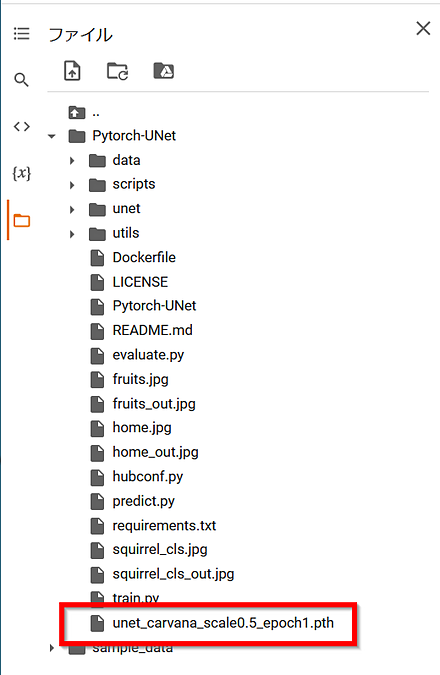Expand the unet folder
The image size is (440, 675).
72,210
